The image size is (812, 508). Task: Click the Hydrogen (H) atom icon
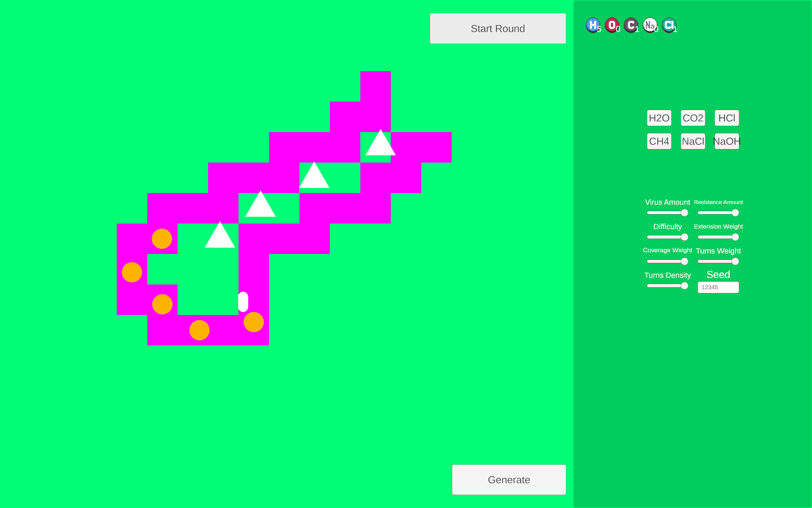click(593, 25)
